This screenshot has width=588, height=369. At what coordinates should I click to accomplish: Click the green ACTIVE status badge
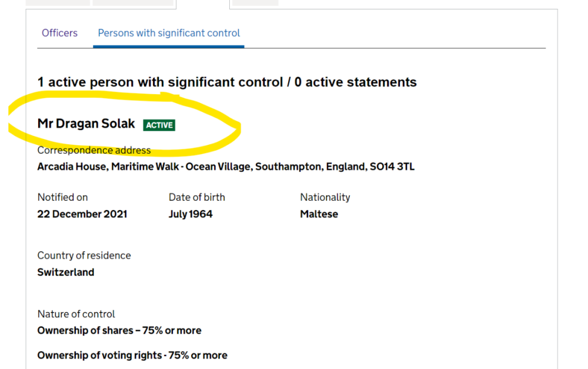[x=159, y=125]
